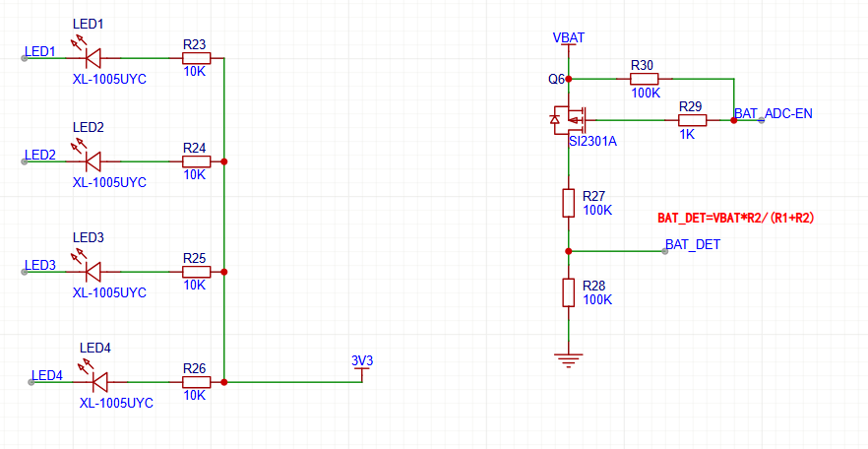
Task: Select the R26 resistor symbol
Action: pyautogui.click(x=195, y=382)
